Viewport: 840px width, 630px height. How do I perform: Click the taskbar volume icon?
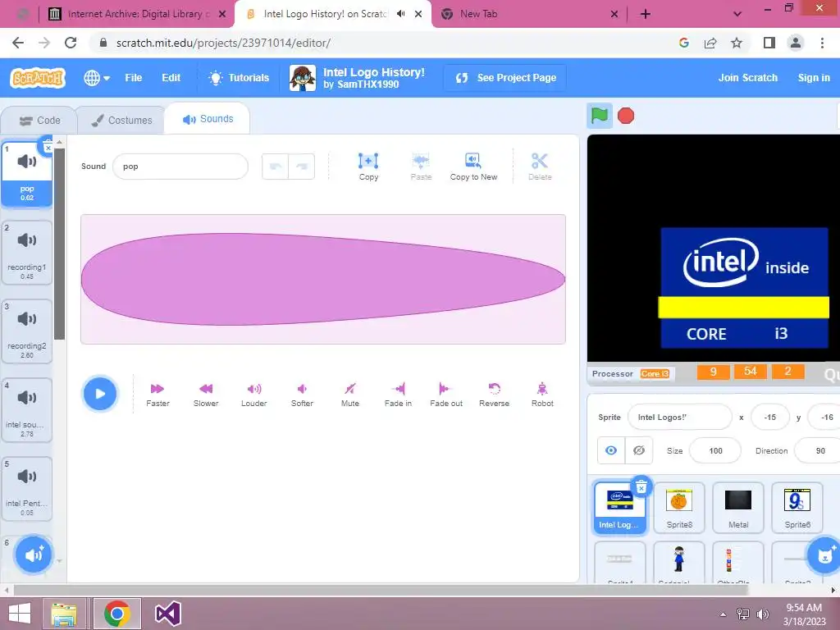click(x=763, y=614)
